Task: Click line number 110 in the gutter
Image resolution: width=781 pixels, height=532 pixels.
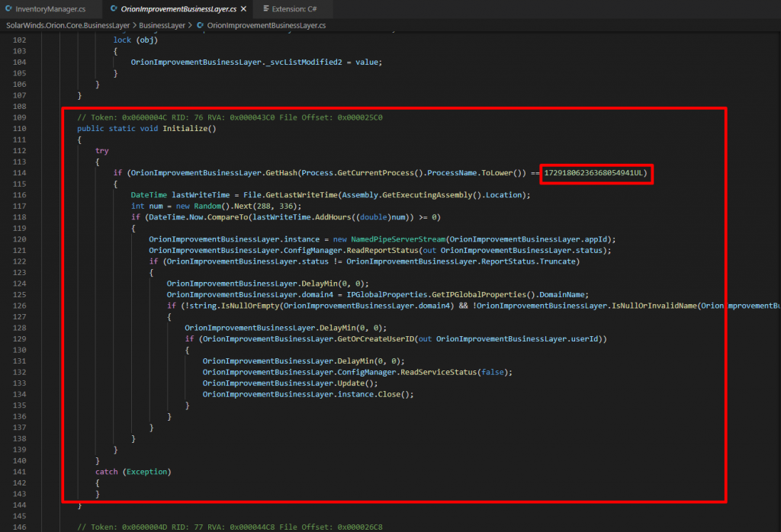Action: (19, 128)
